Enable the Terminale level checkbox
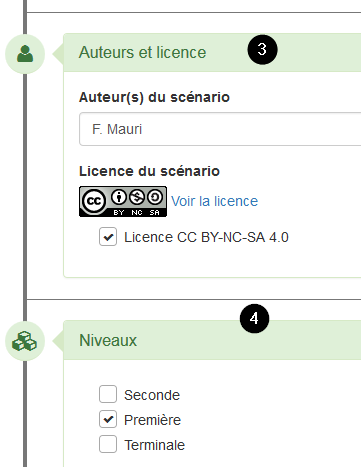 coord(108,444)
